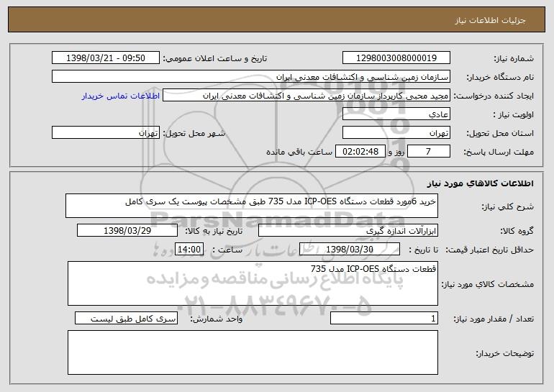Click the تاریخ و ساعت اعلان عمومی label
The height and width of the screenshot is (392, 554).
[x=215, y=59]
